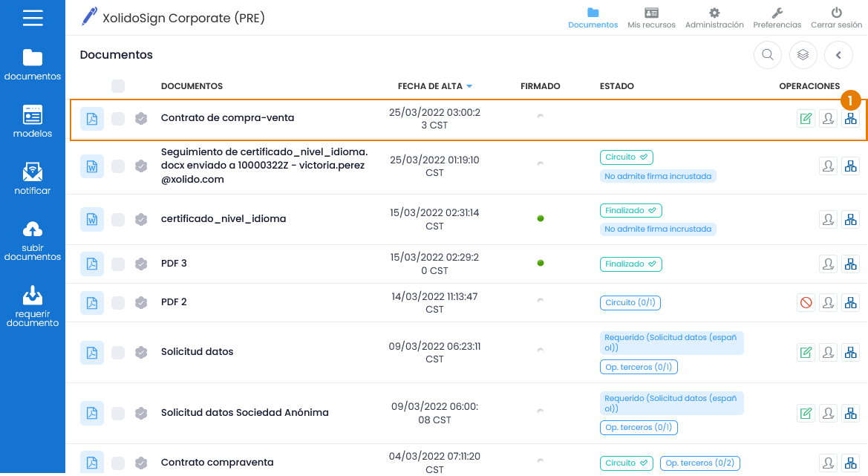Switch to Mis recursos tab

coord(651,18)
